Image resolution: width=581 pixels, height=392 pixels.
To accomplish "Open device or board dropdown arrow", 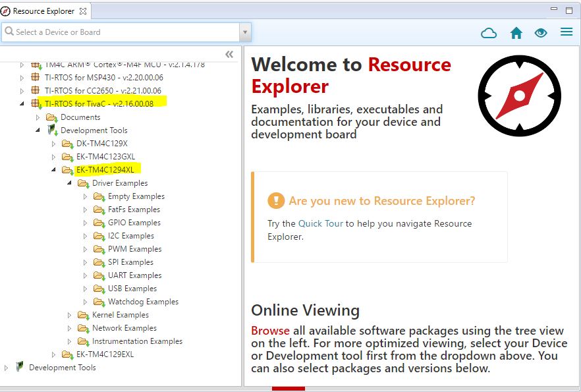I will click(x=245, y=32).
